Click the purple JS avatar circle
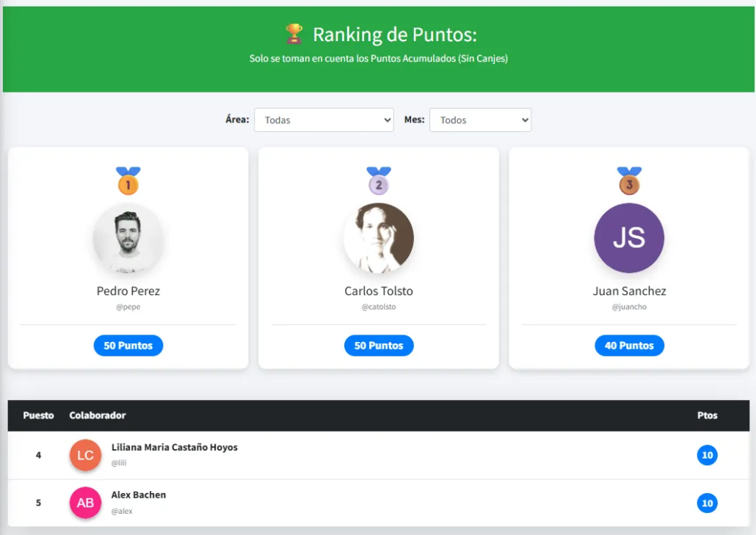756x535 pixels. 629,239
